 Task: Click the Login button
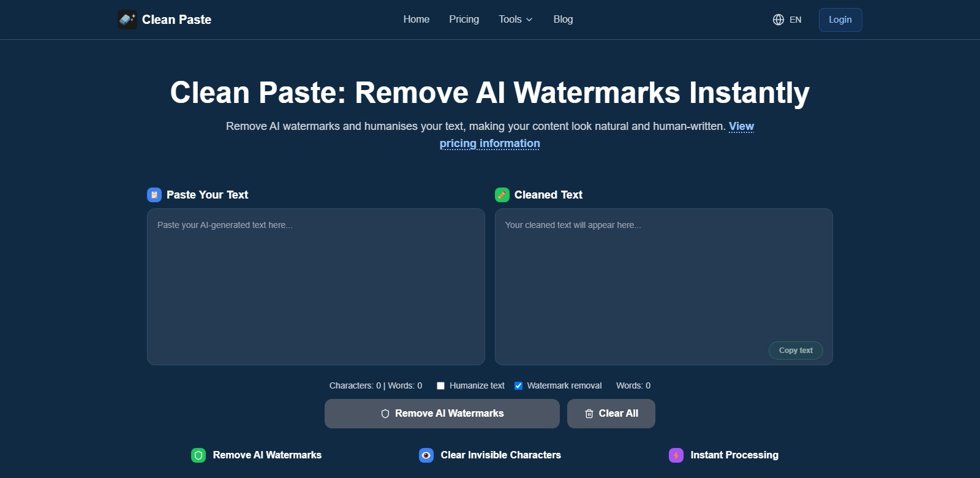pos(840,20)
